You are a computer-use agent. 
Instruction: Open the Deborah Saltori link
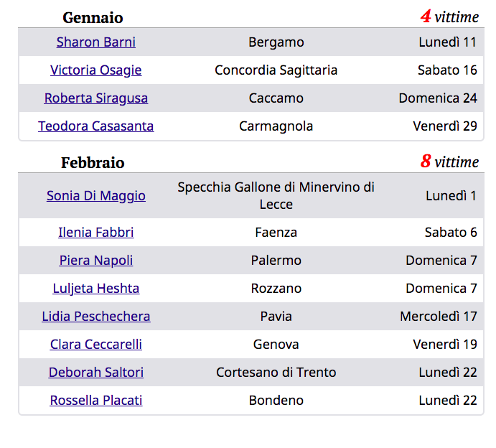click(x=95, y=373)
